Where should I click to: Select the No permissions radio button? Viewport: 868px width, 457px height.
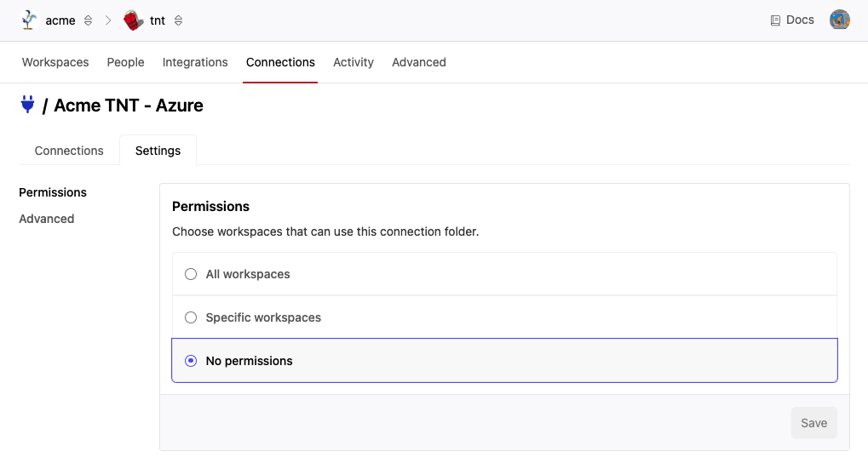coord(191,361)
